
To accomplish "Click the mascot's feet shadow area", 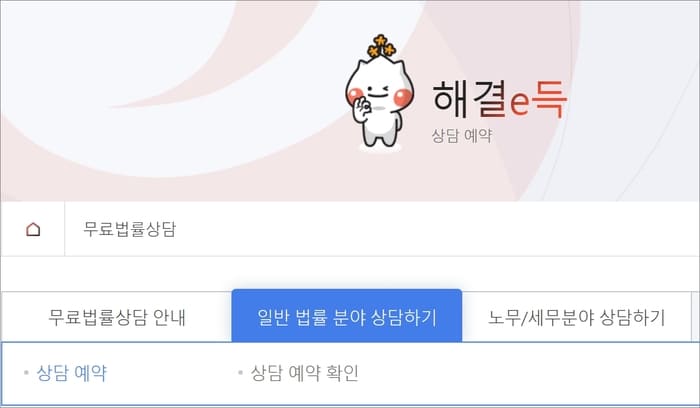I will (379, 146).
